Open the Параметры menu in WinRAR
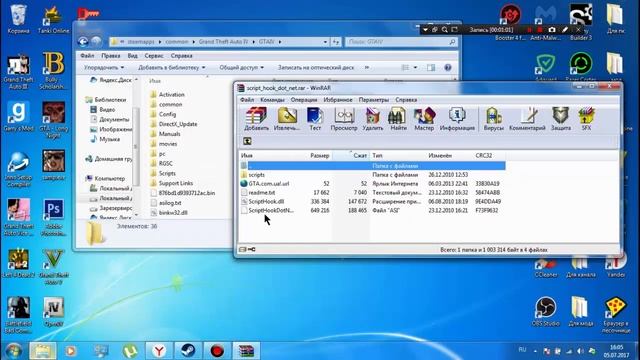Viewport: 640px width, 360px height. pyautogui.click(x=373, y=100)
